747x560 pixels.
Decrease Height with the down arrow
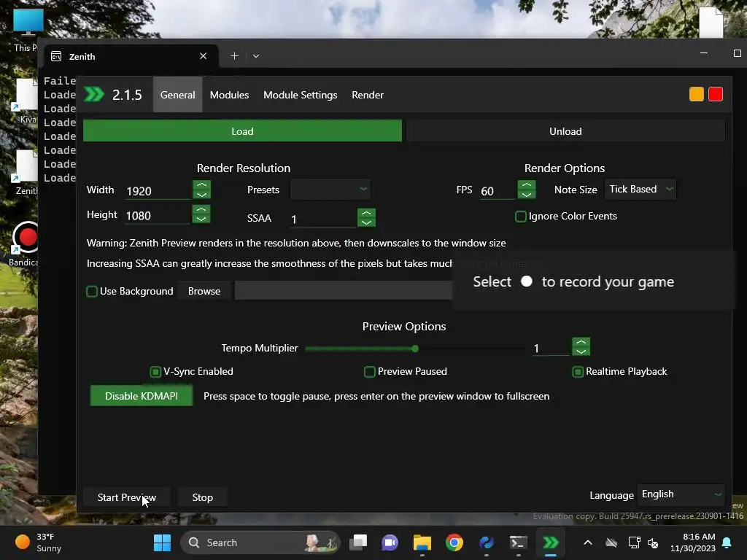[201, 219]
